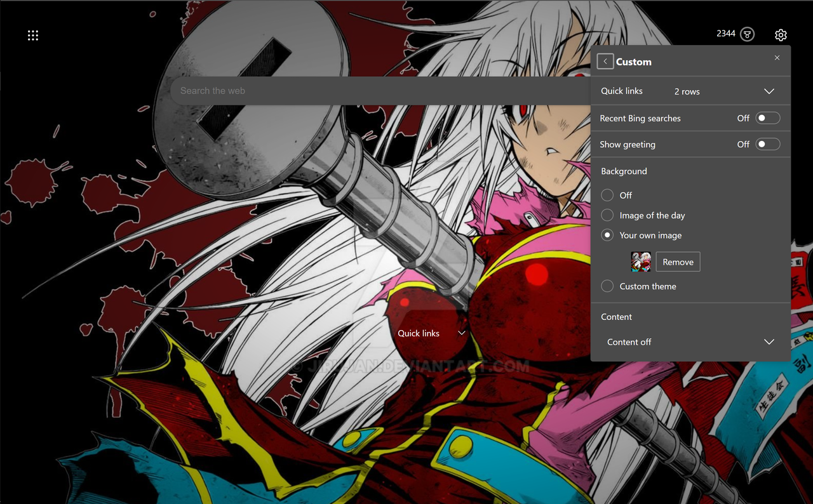This screenshot has width=813, height=504.
Task: Click the Content section label
Action: (x=616, y=317)
